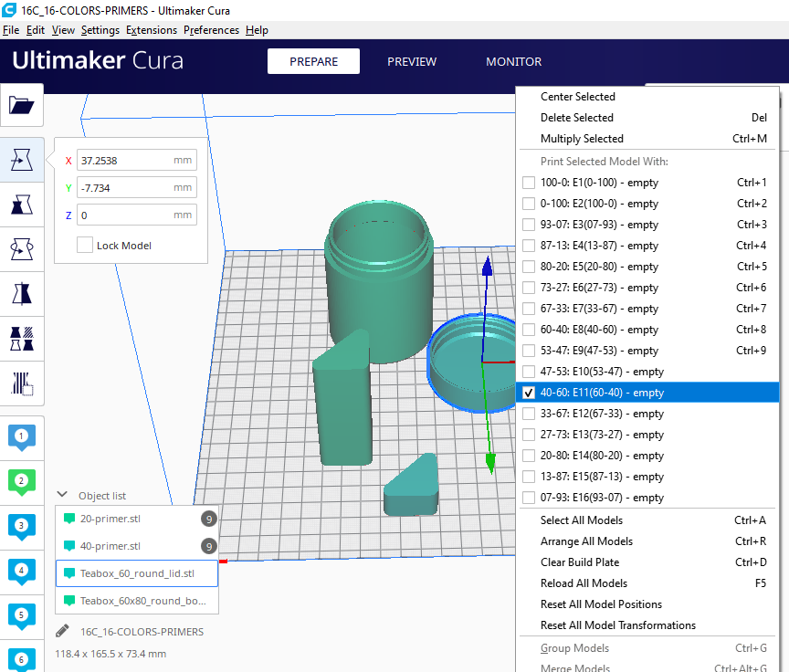Enable the Lock Model checkbox

[83, 245]
